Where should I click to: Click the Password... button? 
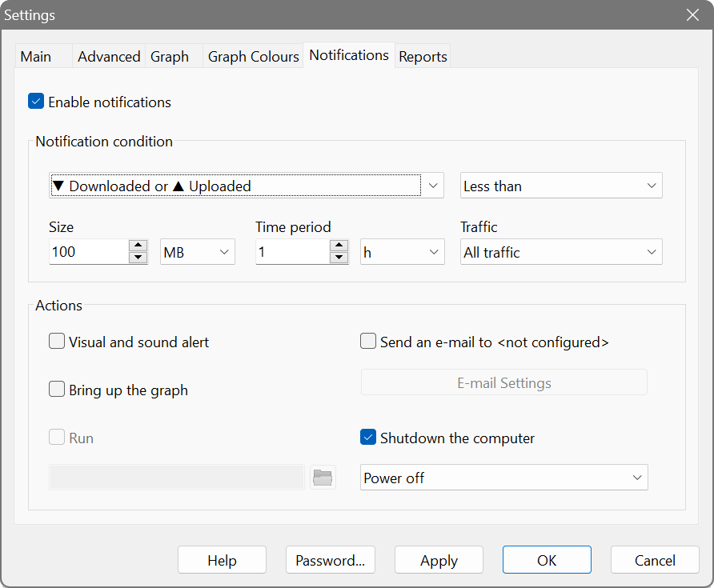coord(331,560)
